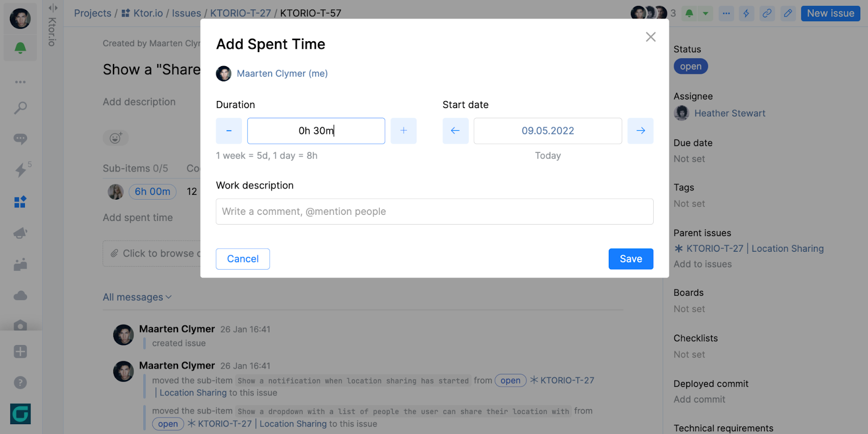Go to previous start date arrow

pyautogui.click(x=455, y=131)
